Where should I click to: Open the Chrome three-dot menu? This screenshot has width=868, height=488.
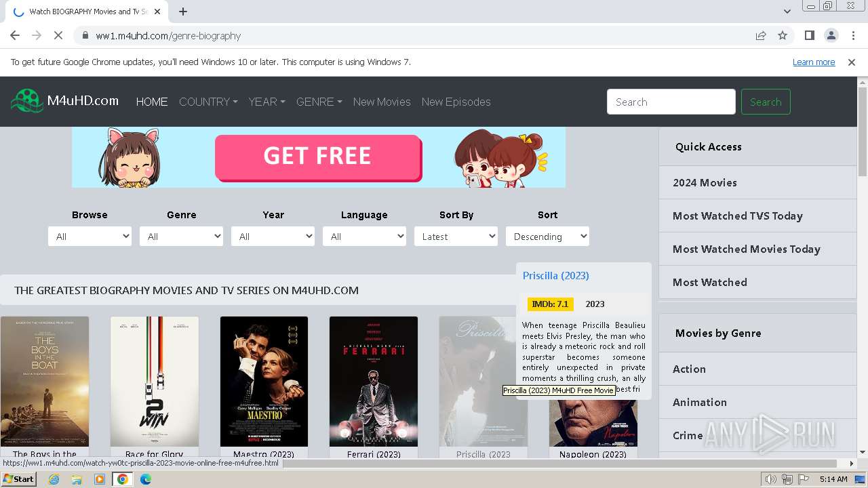coord(852,35)
